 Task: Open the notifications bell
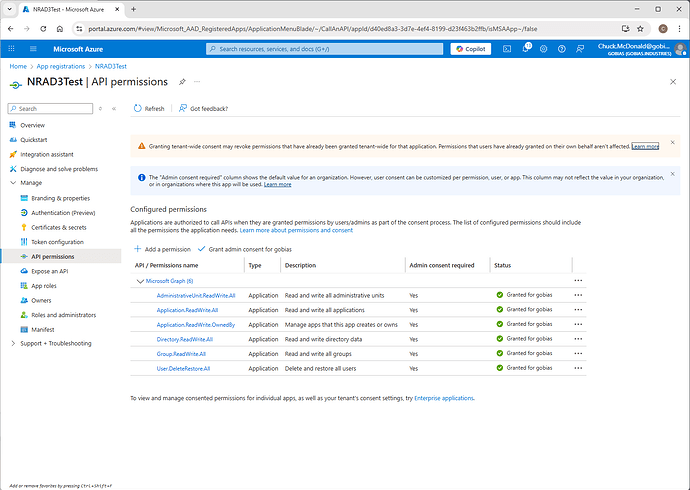[525, 48]
